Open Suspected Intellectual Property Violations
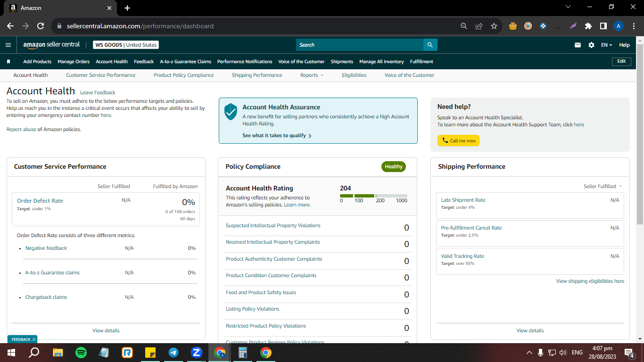This screenshot has width=644, height=362. pyautogui.click(x=273, y=225)
